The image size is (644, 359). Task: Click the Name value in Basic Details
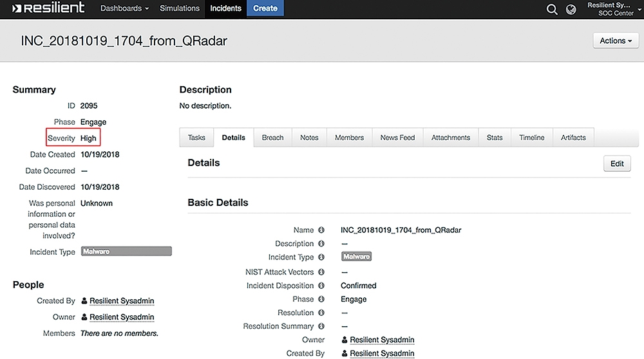401,230
